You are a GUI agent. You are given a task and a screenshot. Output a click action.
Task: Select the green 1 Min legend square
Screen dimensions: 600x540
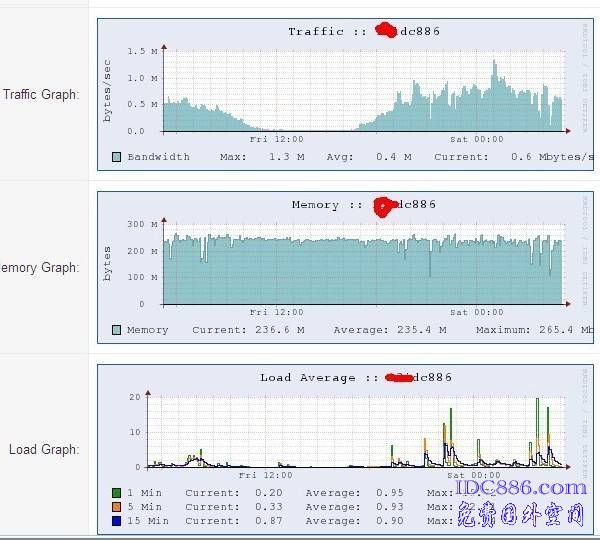(117, 493)
